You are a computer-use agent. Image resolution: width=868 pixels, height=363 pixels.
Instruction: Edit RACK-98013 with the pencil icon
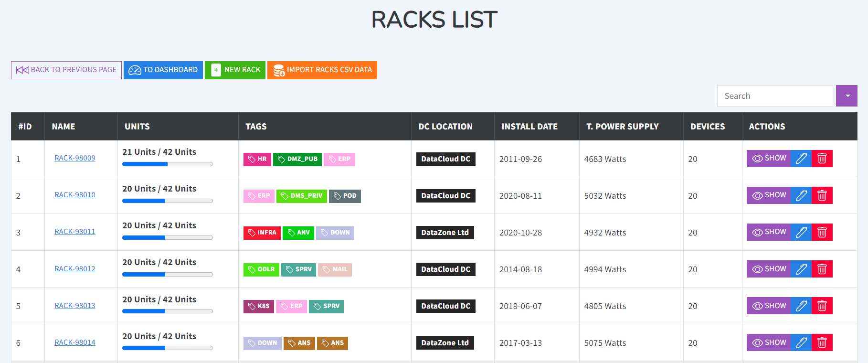coord(801,306)
